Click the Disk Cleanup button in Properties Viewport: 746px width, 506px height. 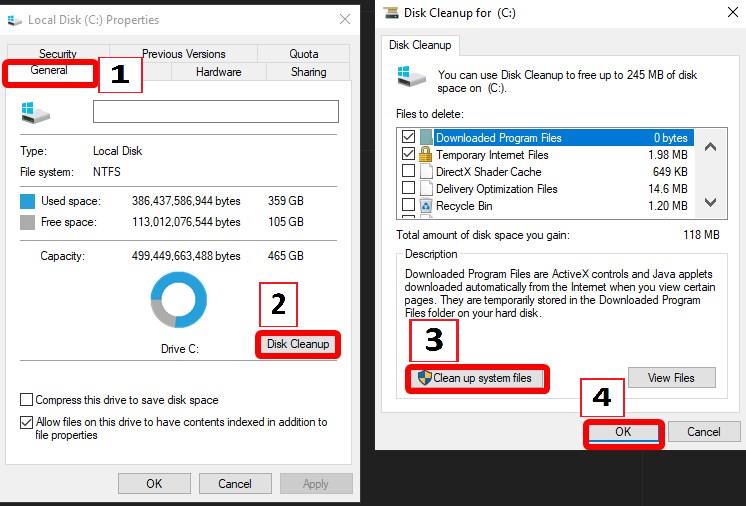298,344
